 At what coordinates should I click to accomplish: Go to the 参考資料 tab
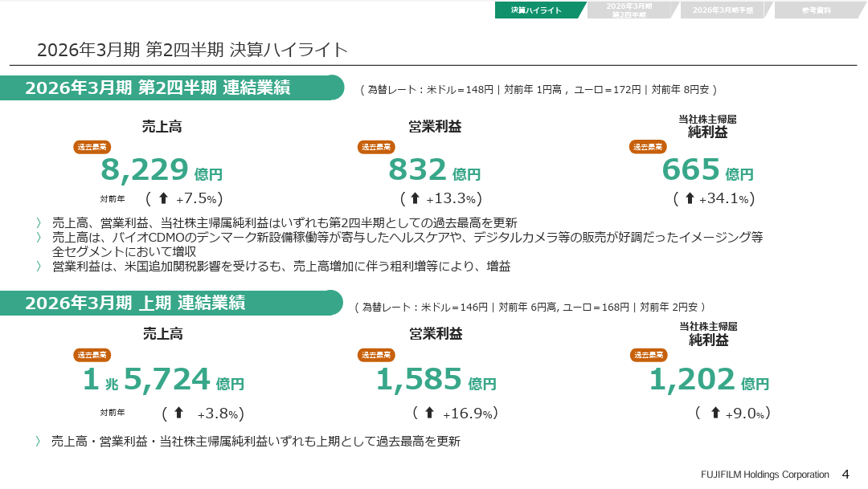click(817, 10)
